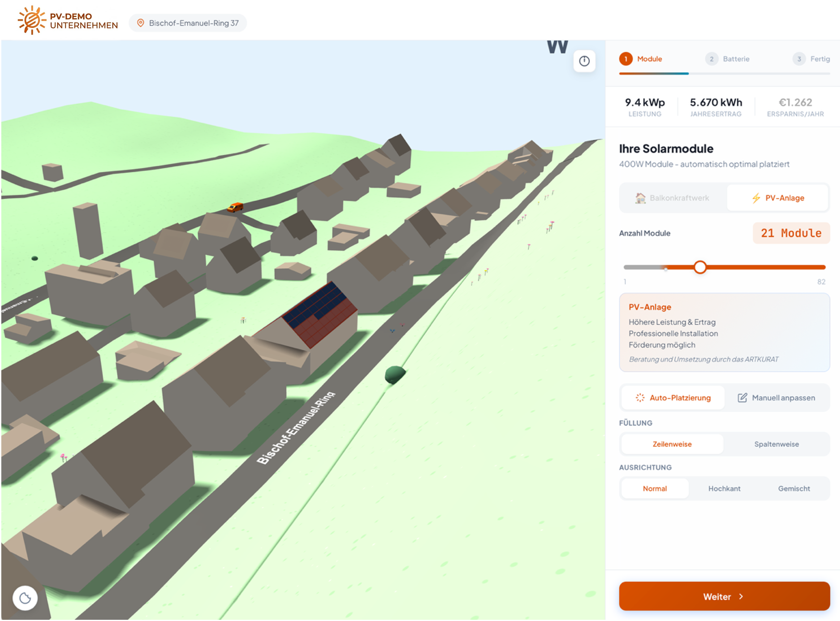The width and height of the screenshot is (840, 621).
Task: Open the Batterie step tab
Action: [727, 59]
